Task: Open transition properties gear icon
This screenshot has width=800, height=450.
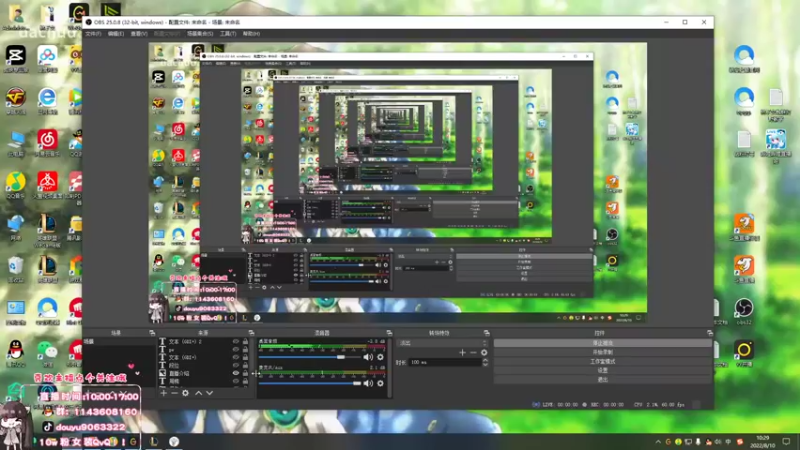Action: [484, 353]
